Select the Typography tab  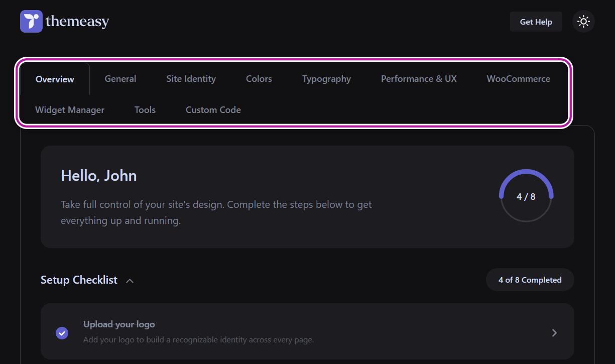(326, 78)
